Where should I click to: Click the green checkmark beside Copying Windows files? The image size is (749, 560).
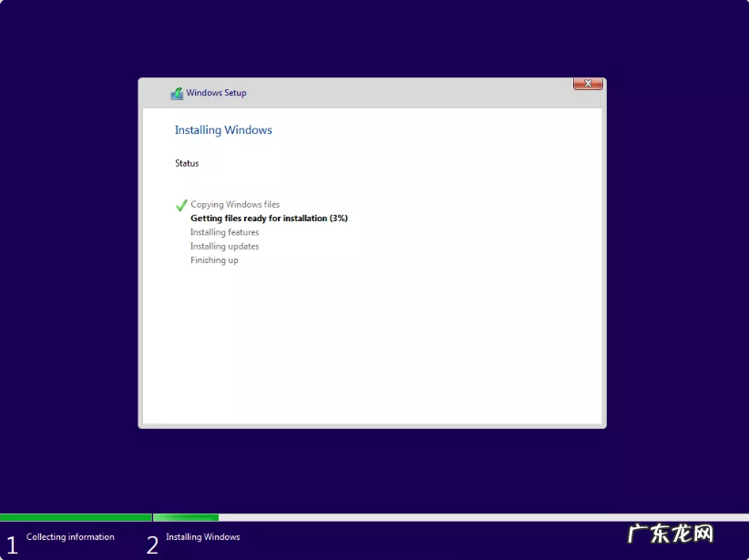(x=181, y=205)
